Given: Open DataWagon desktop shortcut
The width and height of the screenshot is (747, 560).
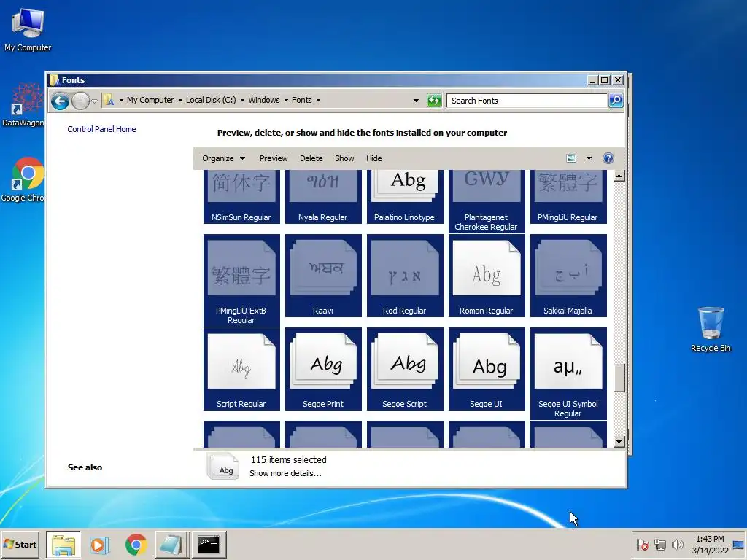Looking at the screenshot, I should point(23,105).
